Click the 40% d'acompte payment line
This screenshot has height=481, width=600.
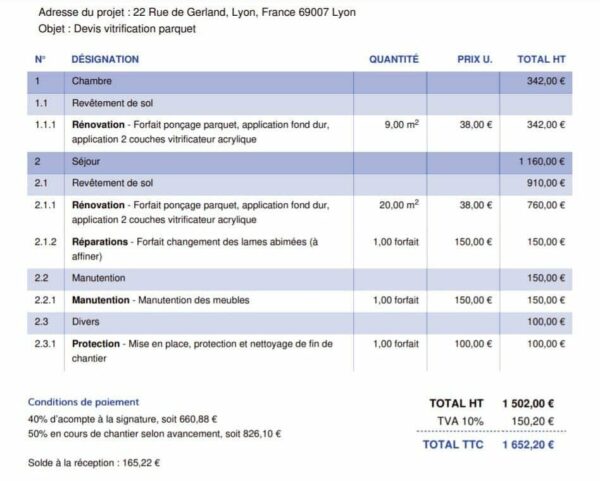pyautogui.click(x=122, y=419)
